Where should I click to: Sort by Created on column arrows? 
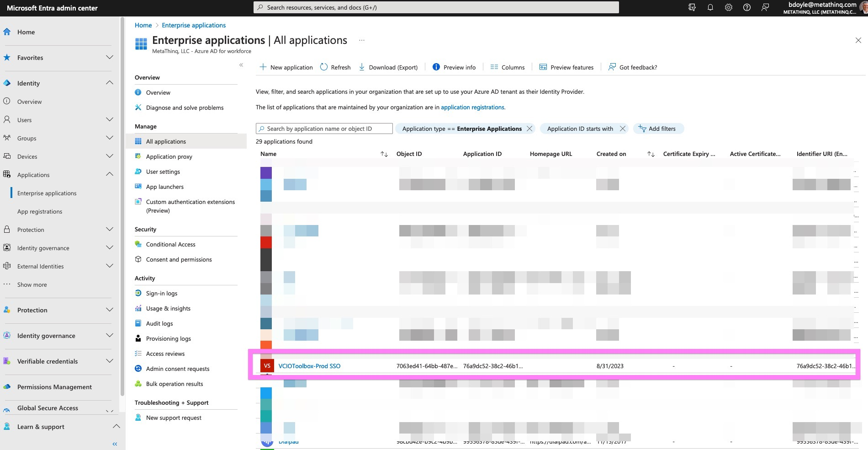[x=651, y=154]
